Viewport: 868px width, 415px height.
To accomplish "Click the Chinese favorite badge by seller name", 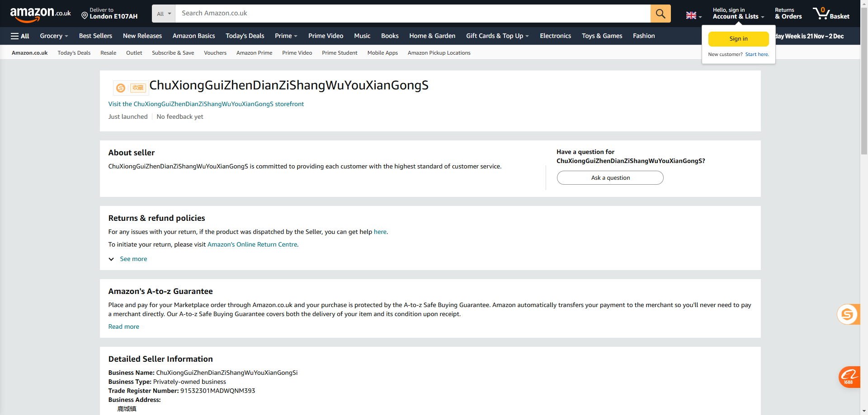I will 138,88.
